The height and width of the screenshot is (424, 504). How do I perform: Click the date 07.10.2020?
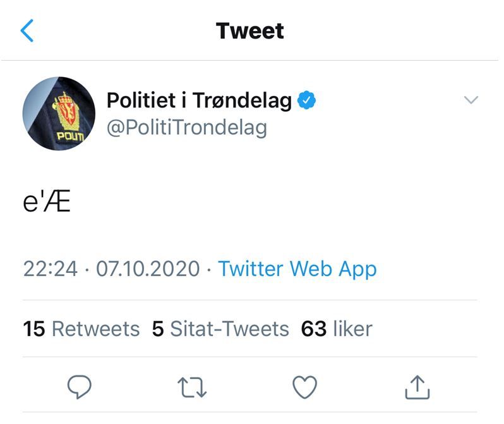click(x=148, y=269)
